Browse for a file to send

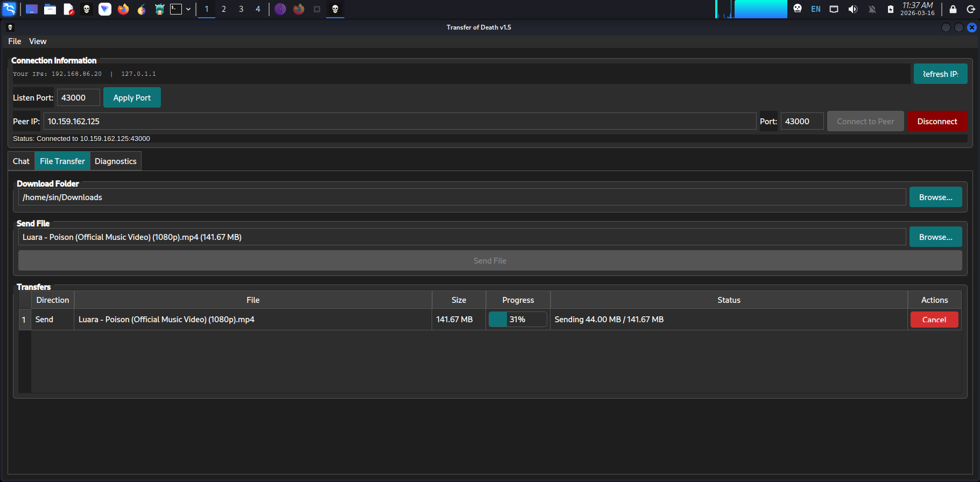point(935,237)
